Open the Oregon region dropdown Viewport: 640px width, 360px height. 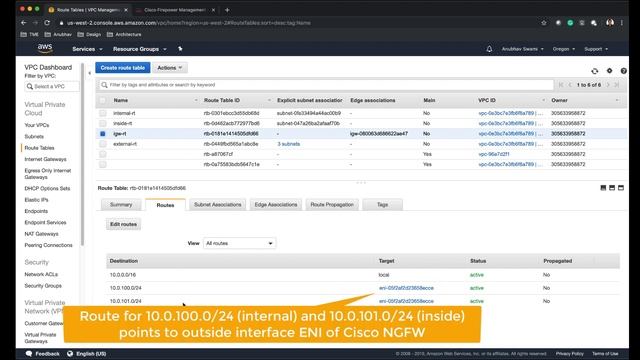(564, 49)
